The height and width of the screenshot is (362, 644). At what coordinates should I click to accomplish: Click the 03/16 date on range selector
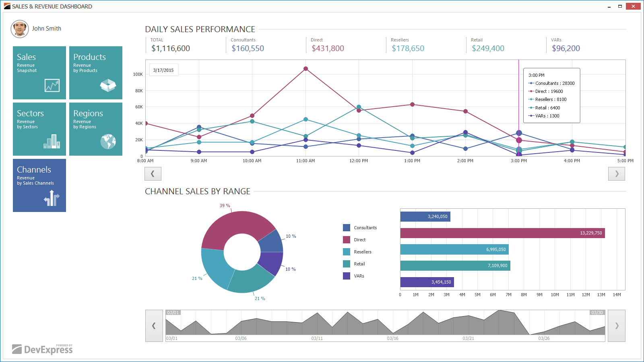[x=392, y=338]
